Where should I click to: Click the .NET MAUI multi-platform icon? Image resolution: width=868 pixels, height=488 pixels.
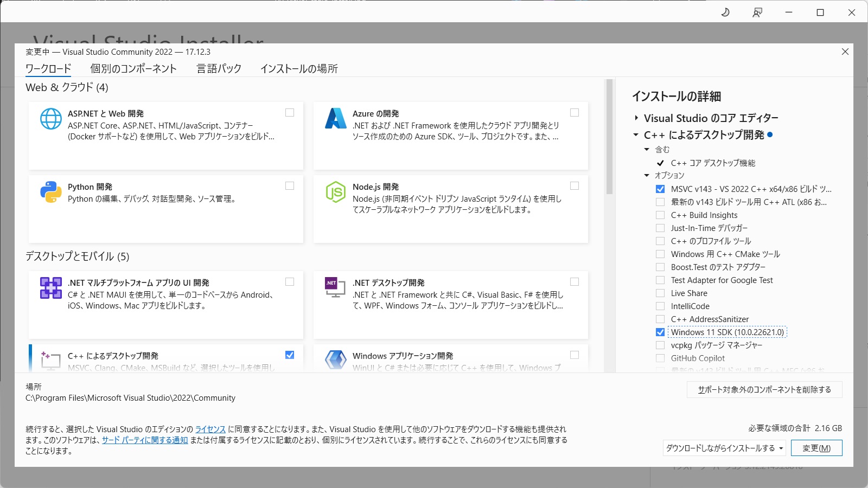pyautogui.click(x=51, y=288)
